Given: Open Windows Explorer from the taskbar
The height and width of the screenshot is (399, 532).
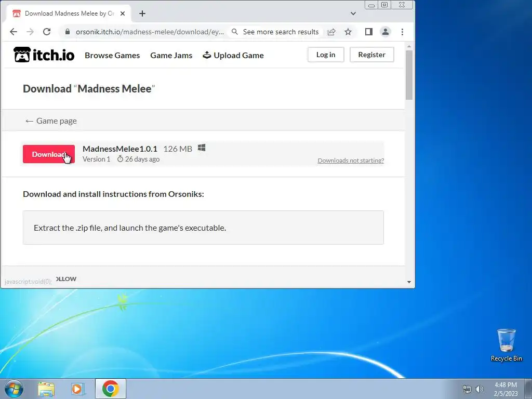Looking at the screenshot, I should tap(46, 389).
